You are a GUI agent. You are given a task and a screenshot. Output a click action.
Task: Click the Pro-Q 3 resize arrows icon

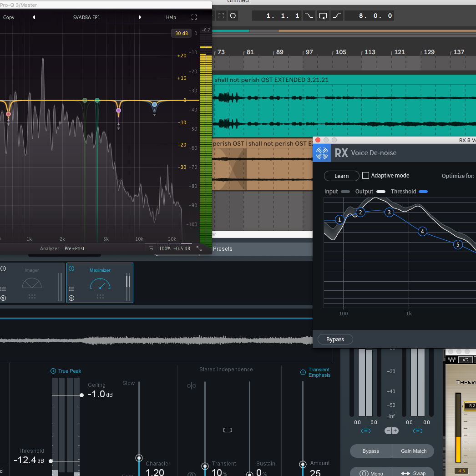coord(199,248)
